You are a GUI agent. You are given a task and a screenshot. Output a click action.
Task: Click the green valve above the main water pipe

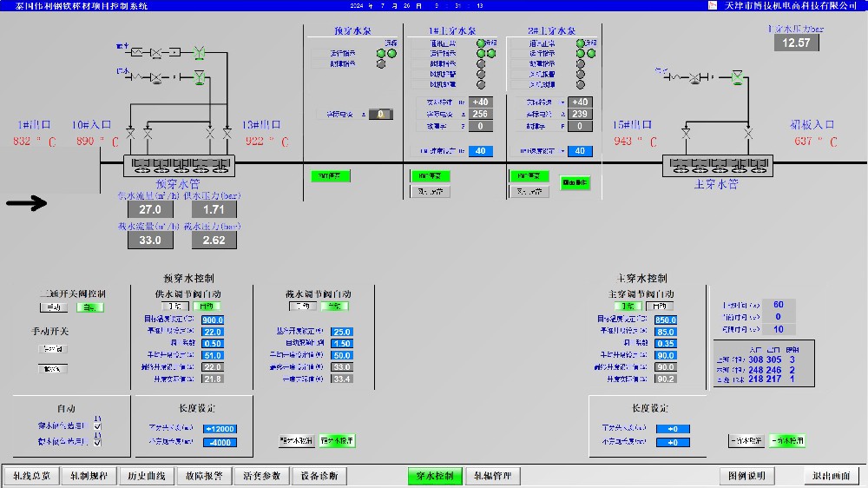point(737,79)
